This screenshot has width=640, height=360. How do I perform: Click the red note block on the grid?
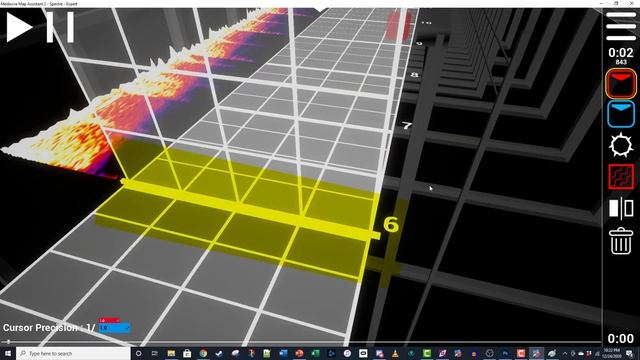pos(398,26)
